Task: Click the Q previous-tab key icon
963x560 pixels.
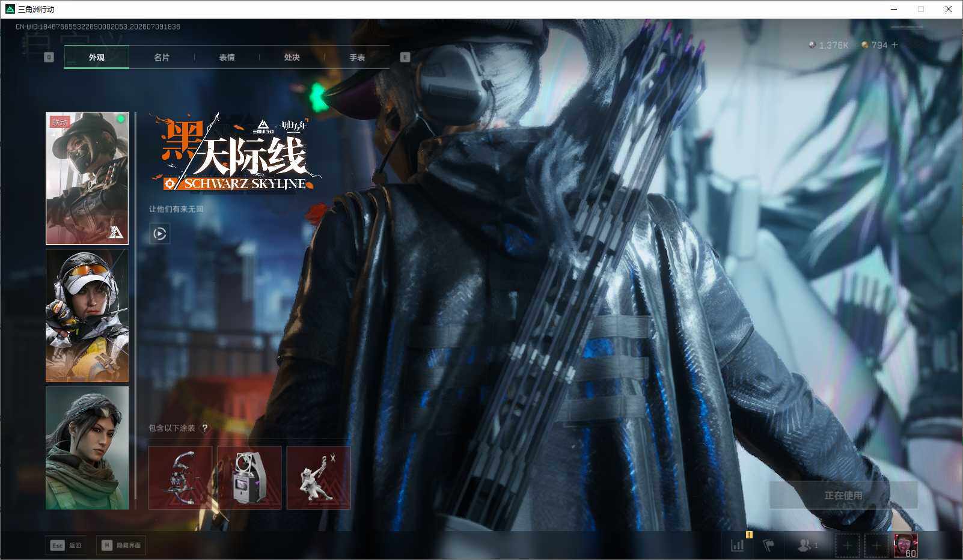Action: point(49,57)
